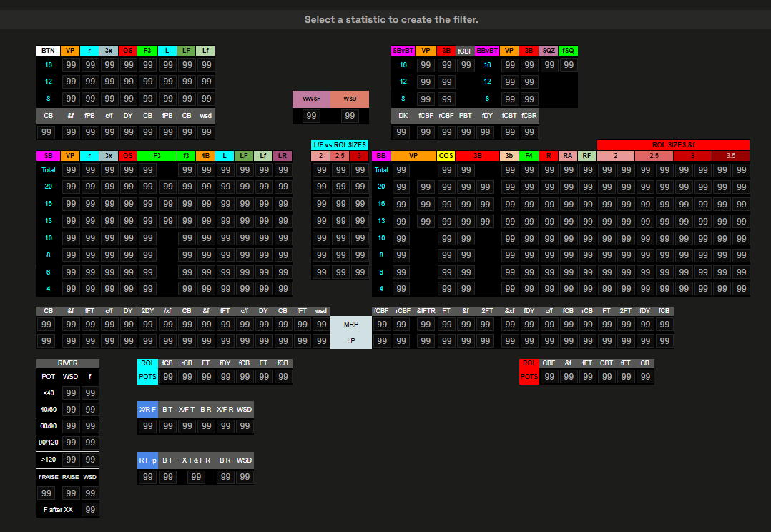The width and height of the screenshot is (771, 532).
Task: Select the fSQ stat value
Action: [569, 65]
